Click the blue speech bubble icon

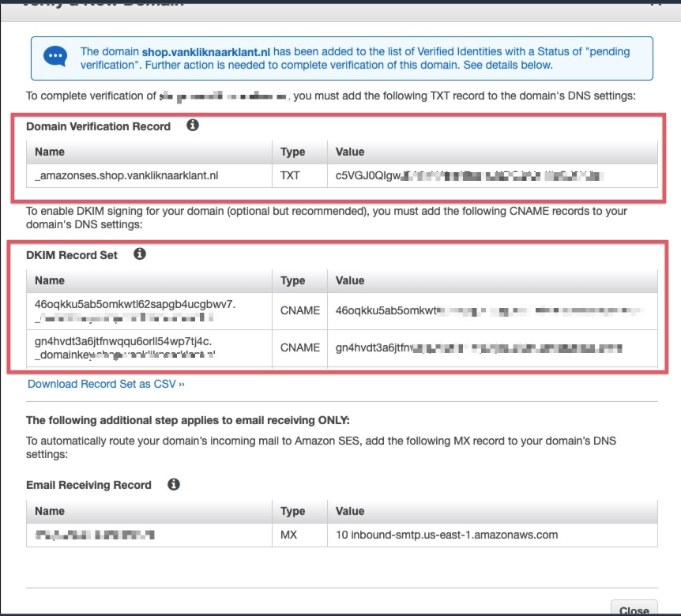[x=55, y=56]
